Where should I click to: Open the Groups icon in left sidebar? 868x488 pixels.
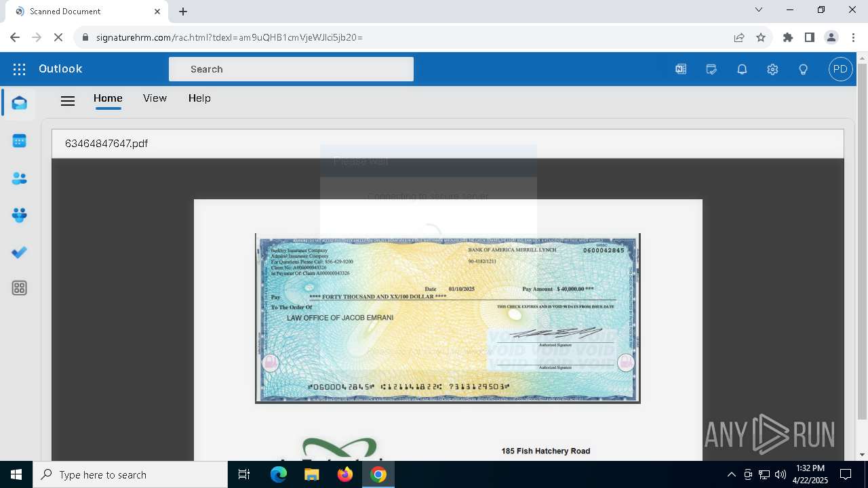tap(19, 216)
